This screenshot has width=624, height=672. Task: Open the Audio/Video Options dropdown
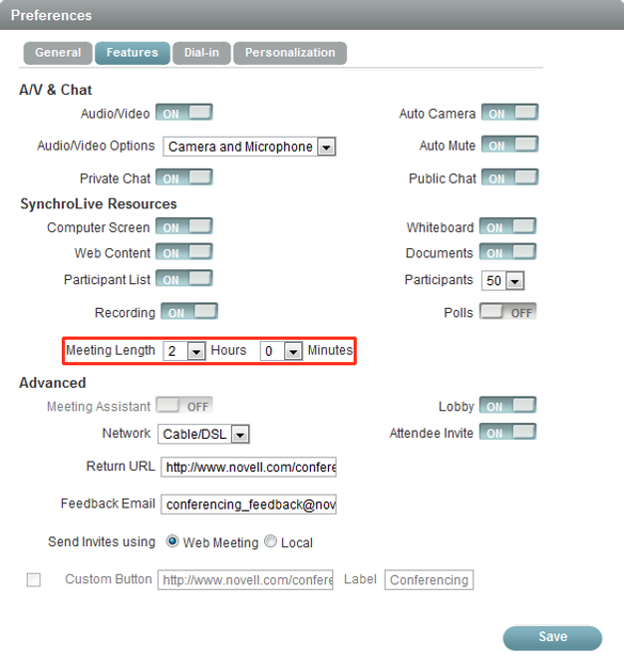tap(249, 147)
